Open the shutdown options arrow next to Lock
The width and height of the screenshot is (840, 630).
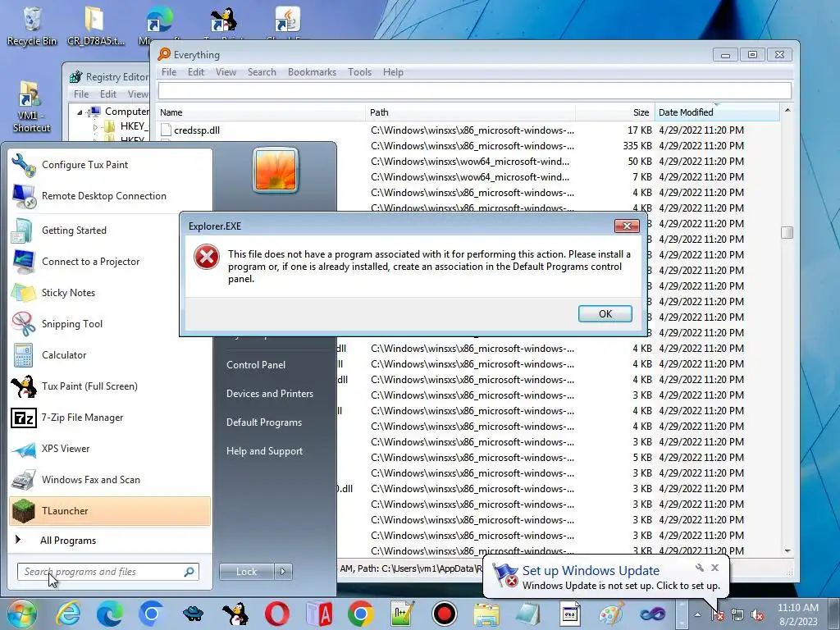pos(283,572)
